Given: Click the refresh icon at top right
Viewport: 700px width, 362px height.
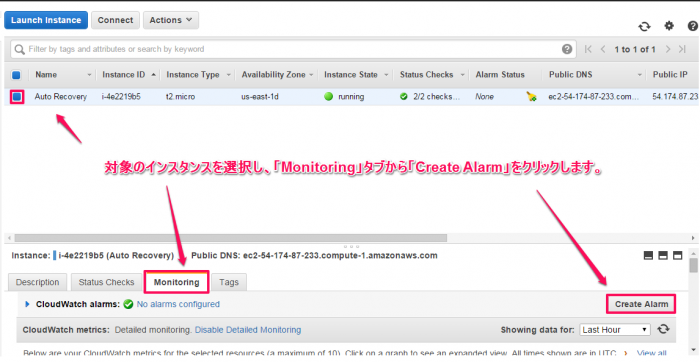Looking at the screenshot, I should (x=644, y=26).
